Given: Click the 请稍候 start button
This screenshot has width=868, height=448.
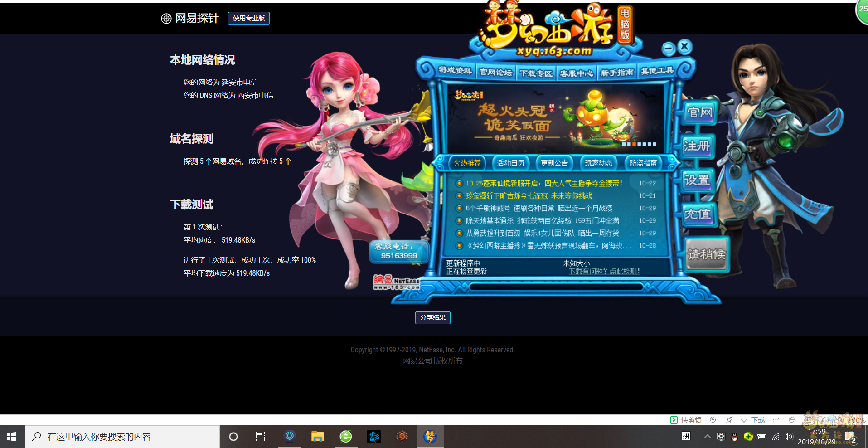Looking at the screenshot, I should (x=706, y=254).
